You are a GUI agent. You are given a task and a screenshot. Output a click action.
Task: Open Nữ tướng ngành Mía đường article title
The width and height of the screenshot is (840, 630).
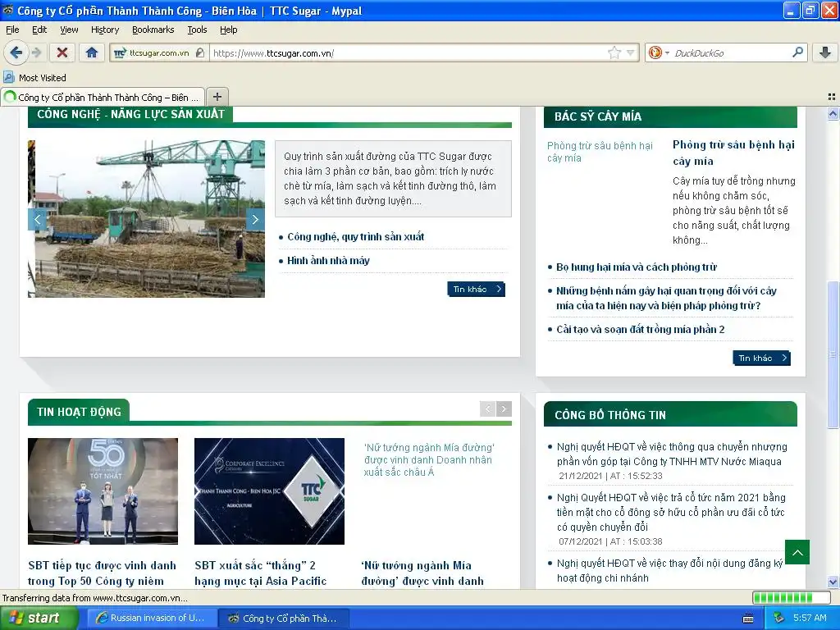click(422, 573)
